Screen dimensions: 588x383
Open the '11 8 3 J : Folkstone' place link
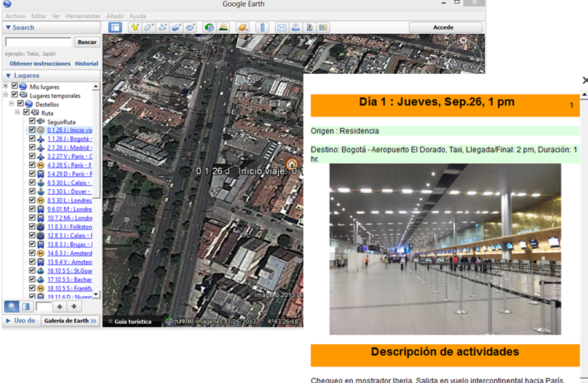(70, 226)
